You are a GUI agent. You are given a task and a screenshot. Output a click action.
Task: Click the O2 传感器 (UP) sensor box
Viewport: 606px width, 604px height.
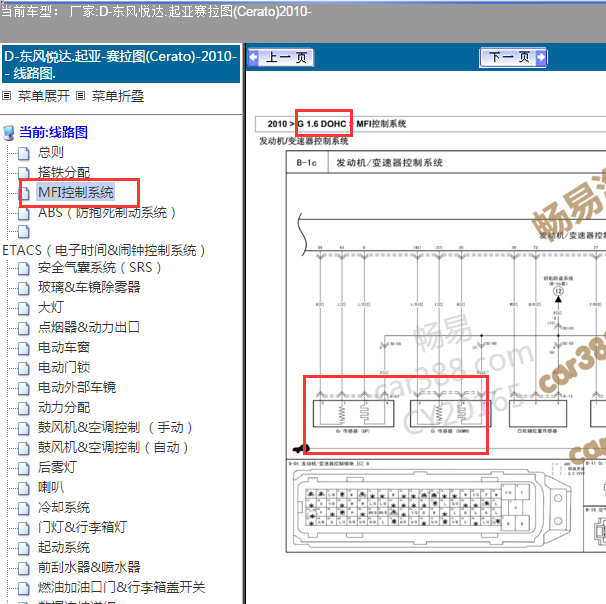click(x=353, y=413)
